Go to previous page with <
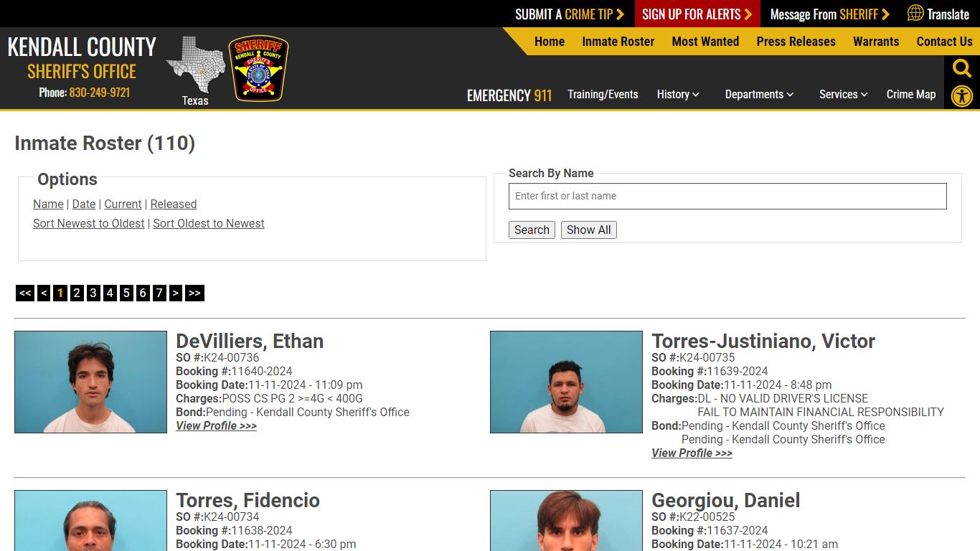 click(44, 293)
